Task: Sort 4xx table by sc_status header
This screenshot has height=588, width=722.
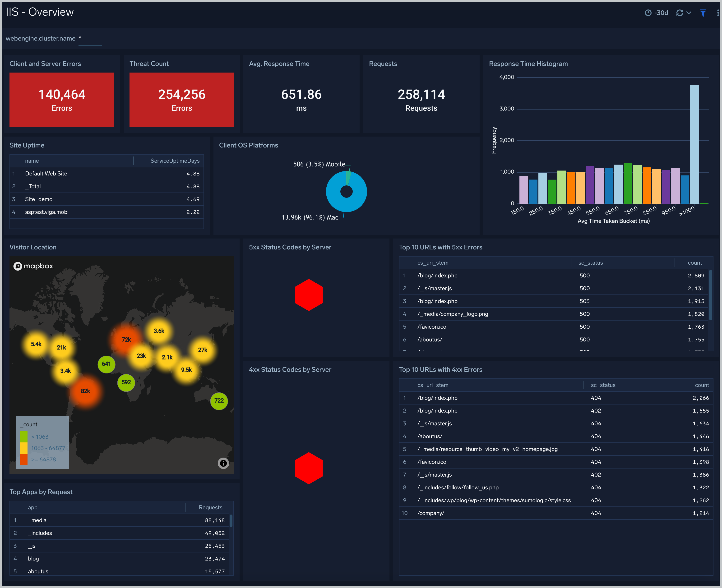Action: click(603, 385)
